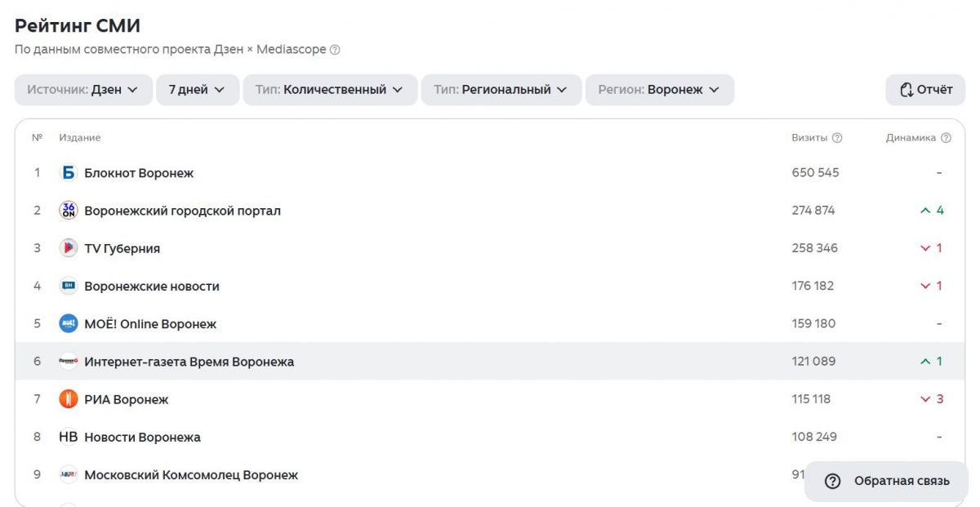
Task: Click the help icon next to Динамика
Action: (x=946, y=138)
